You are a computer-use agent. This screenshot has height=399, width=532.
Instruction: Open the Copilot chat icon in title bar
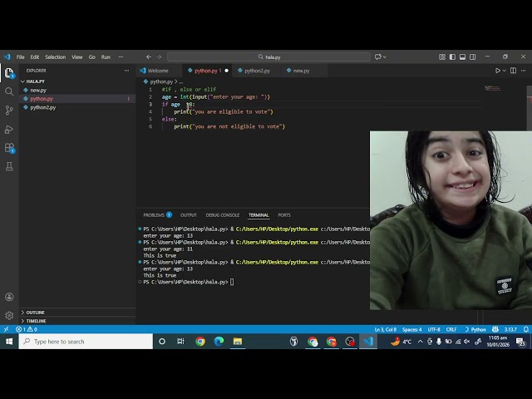point(377,57)
